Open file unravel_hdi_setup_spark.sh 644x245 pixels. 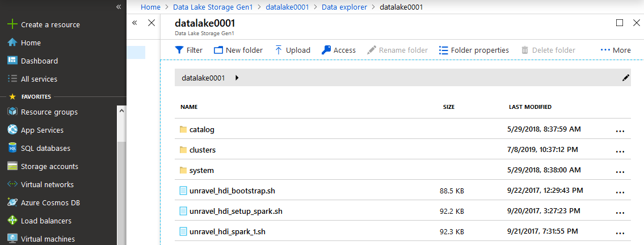pyautogui.click(x=236, y=212)
